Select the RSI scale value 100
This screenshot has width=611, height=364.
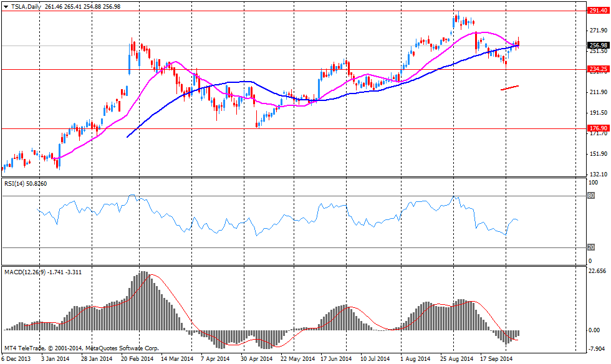[593, 183]
